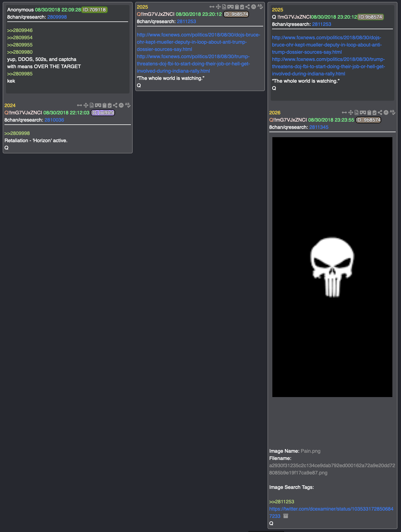Viewport: 401px width, 532px height.
Task: Click spellcheck AB icon on middle post 2025
Action: pos(260,7)
